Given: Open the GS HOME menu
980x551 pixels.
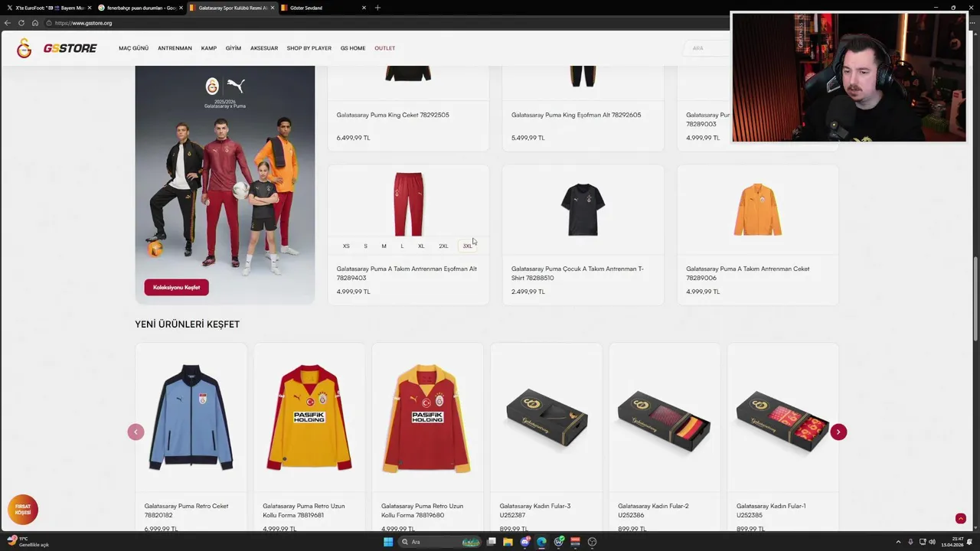Looking at the screenshot, I should pos(353,48).
